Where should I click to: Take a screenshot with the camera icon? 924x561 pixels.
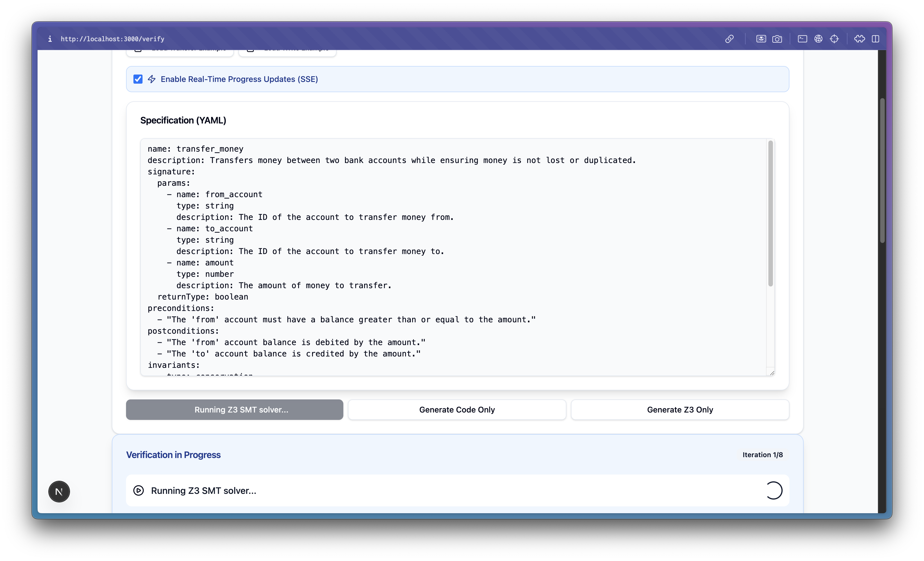pyautogui.click(x=777, y=39)
